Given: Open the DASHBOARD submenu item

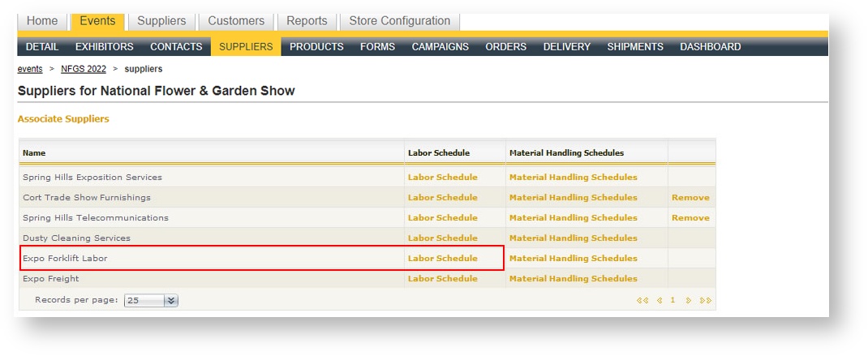Looking at the screenshot, I should tap(710, 47).
